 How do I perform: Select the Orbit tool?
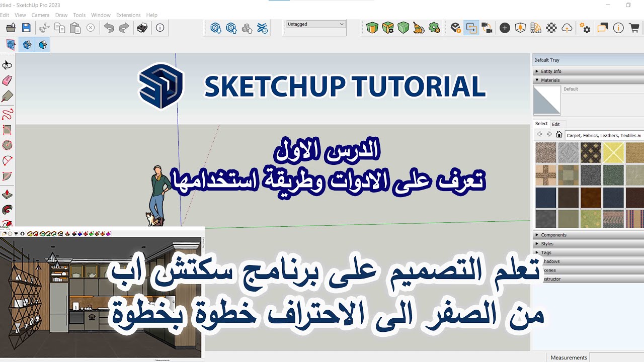pyautogui.click(x=7, y=65)
